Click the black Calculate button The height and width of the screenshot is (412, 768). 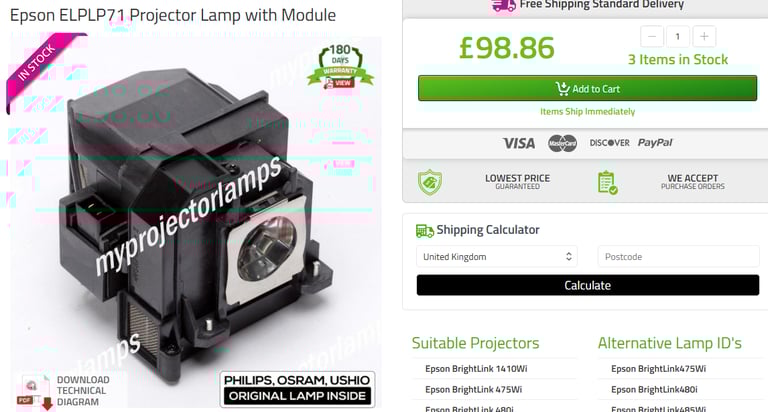tap(588, 285)
